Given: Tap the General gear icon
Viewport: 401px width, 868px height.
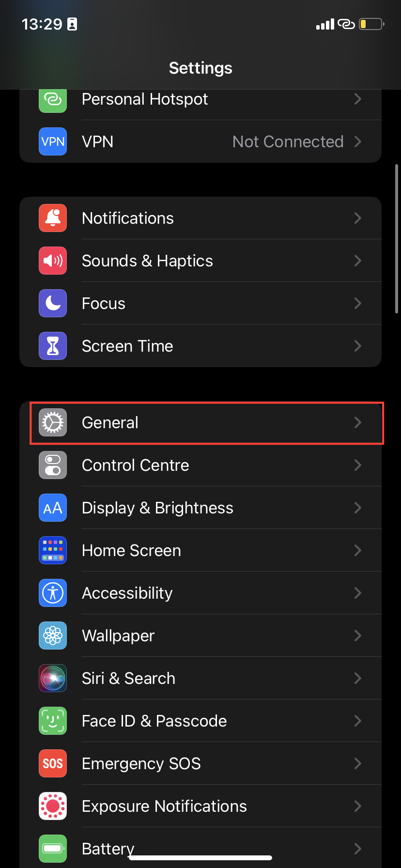Looking at the screenshot, I should (53, 423).
